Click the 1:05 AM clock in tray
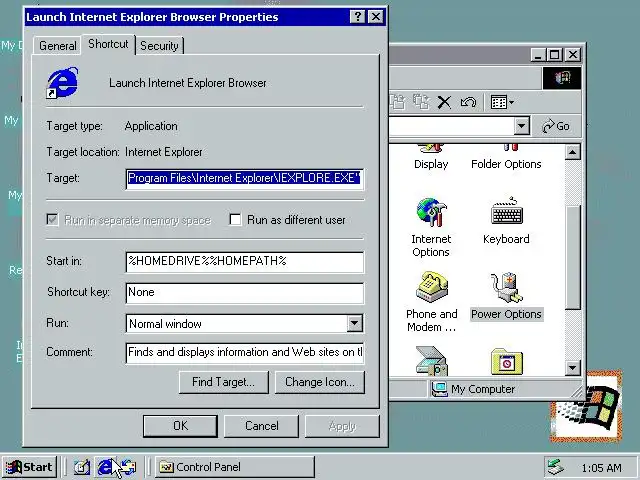Screen dimensions: 640x480 [x=602, y=468]
